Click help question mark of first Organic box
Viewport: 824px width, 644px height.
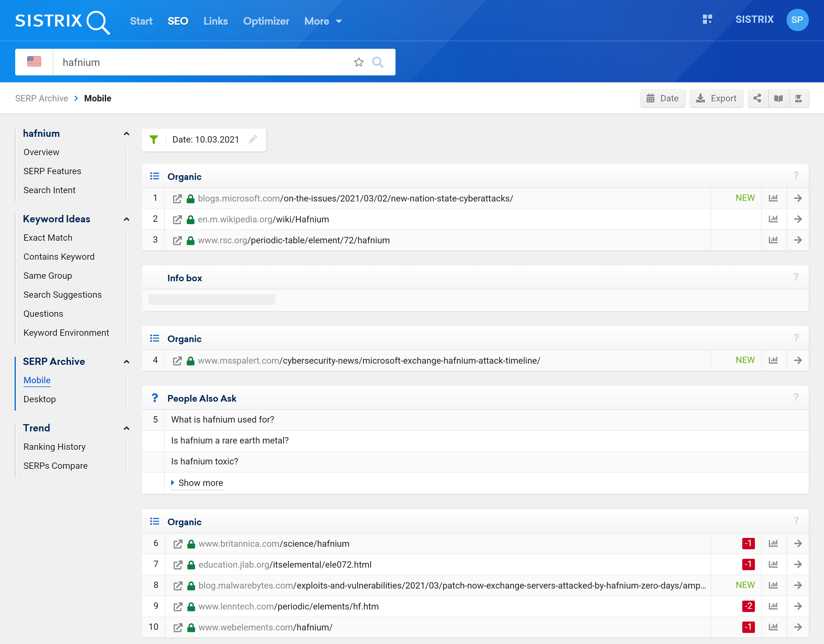(x=796, y=175)
